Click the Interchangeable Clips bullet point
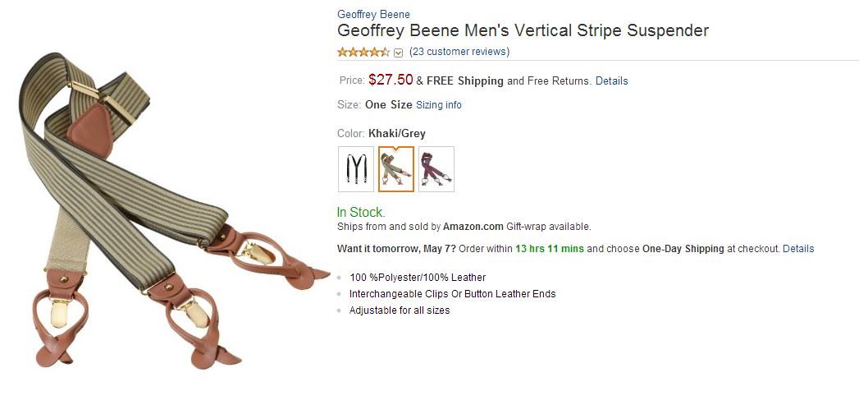 point(452,293)
